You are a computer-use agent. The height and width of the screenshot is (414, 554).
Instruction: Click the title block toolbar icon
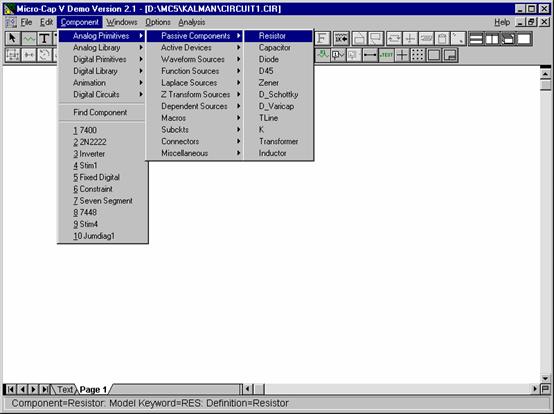click(x=450, y=55)
